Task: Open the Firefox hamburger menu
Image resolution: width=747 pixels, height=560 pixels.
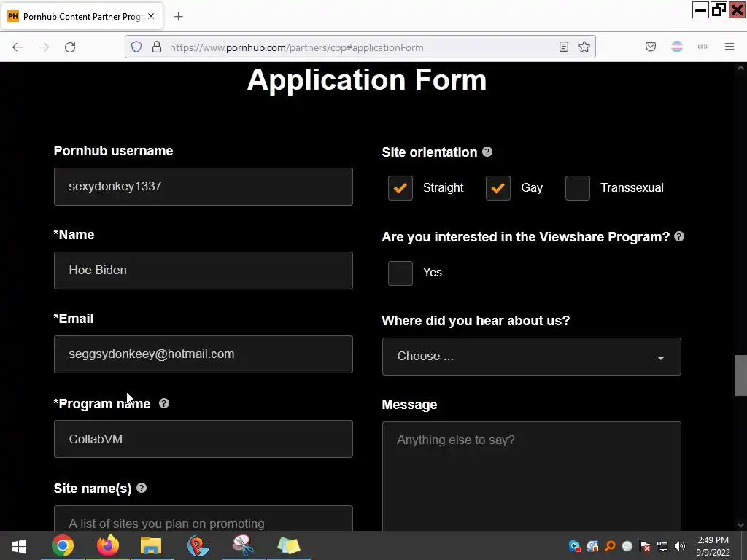Action: (729, 47)
